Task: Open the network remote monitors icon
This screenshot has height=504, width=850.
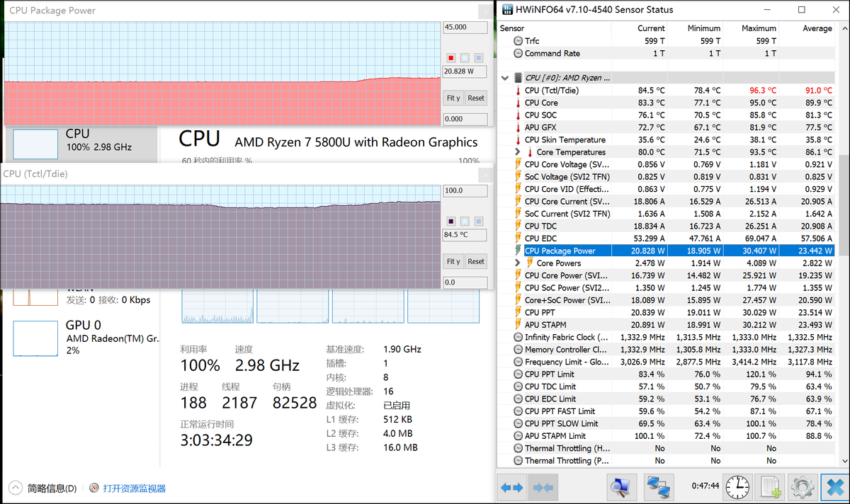Action: pos(659,487)
